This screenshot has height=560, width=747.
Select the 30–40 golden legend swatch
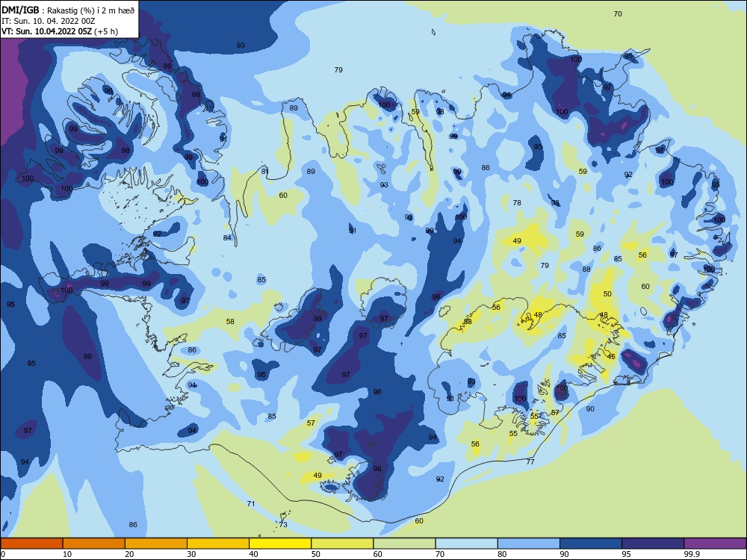coord(218,544)
